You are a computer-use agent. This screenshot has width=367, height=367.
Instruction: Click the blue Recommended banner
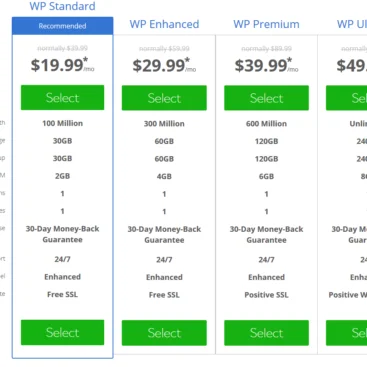pyautogui.click(x=62, y=26)
